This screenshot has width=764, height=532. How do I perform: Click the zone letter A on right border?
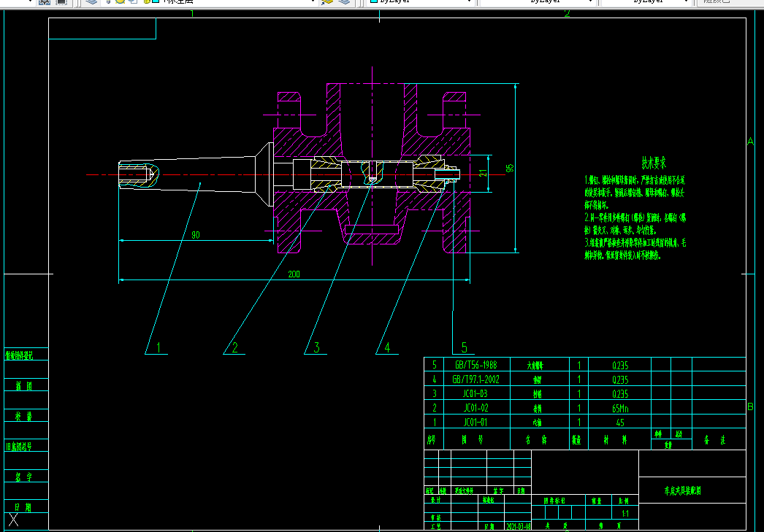click(x=750, y=142)
